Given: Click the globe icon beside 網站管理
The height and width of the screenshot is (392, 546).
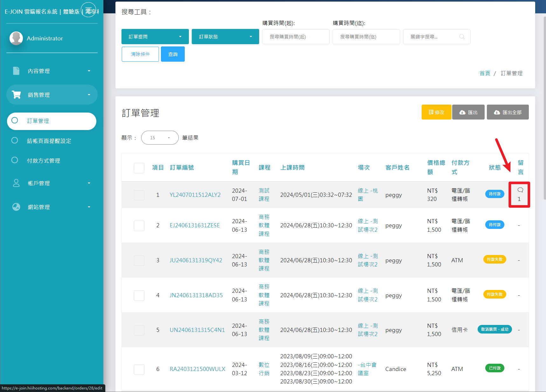Looking at the screenshot, I should pyautogui.click(x=16, y=207).
